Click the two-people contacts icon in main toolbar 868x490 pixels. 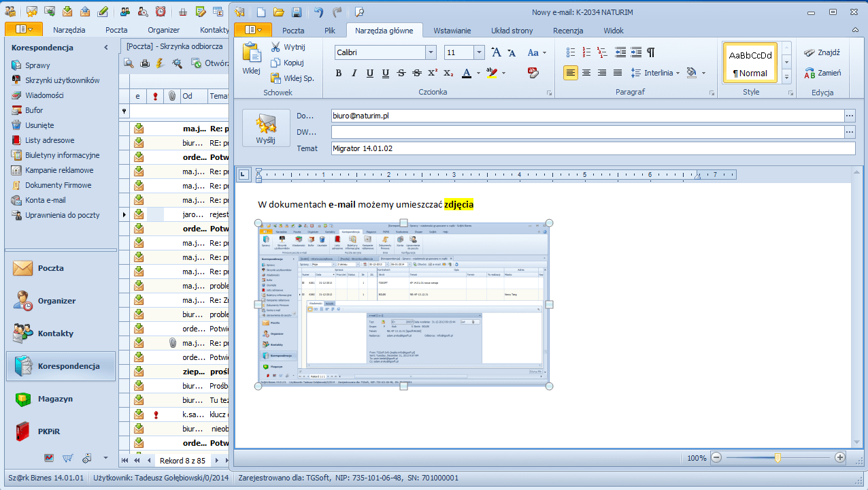(x=126, y=12)
